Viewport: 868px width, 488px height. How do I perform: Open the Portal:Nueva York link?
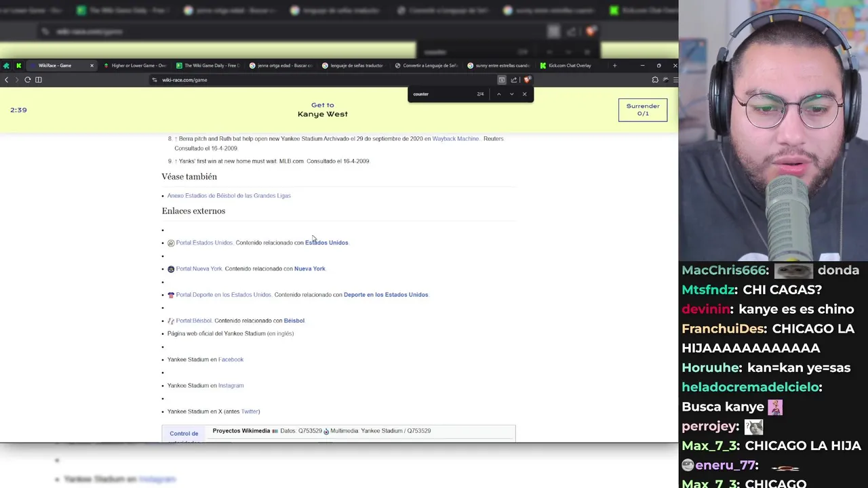(x=199, y=269)
